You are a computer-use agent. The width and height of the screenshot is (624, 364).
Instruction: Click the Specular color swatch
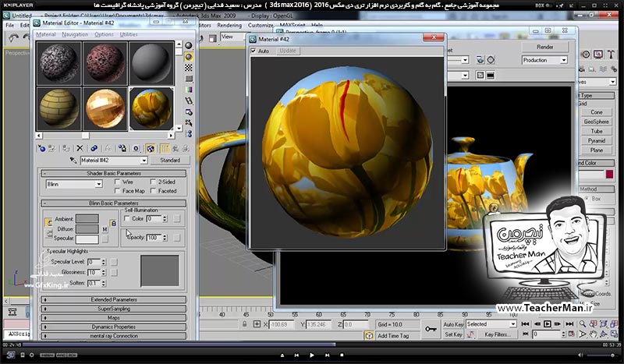87,239
